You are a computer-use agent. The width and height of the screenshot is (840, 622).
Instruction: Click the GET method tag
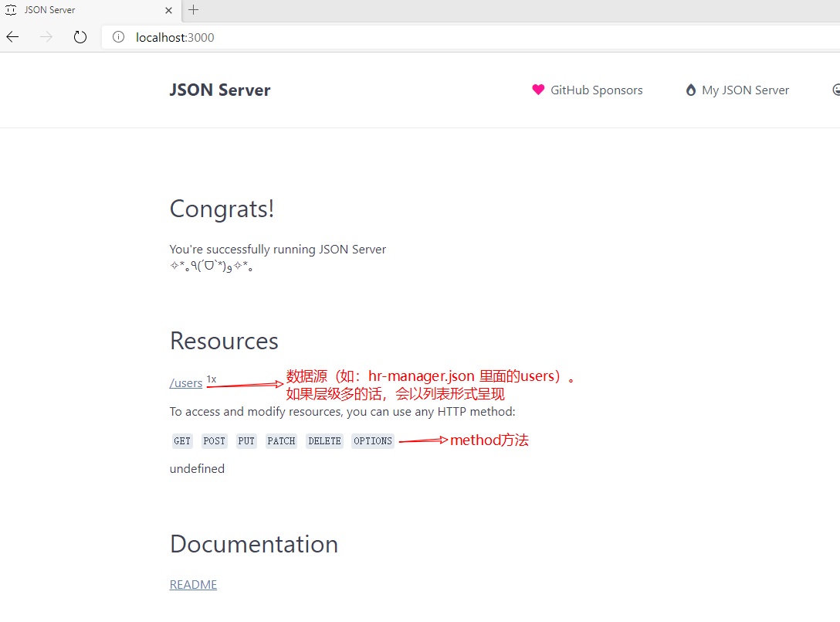pyautogui.click(x=182, y=441)
